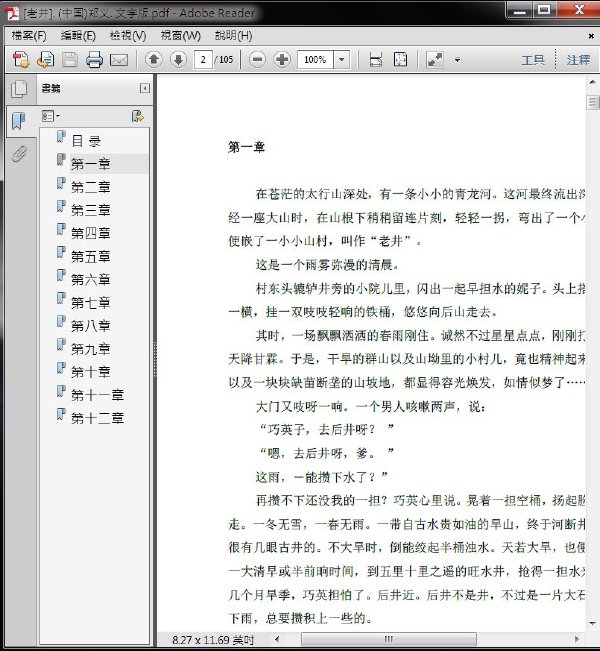Minimize the Adobe Reader window

pos(519,10)
